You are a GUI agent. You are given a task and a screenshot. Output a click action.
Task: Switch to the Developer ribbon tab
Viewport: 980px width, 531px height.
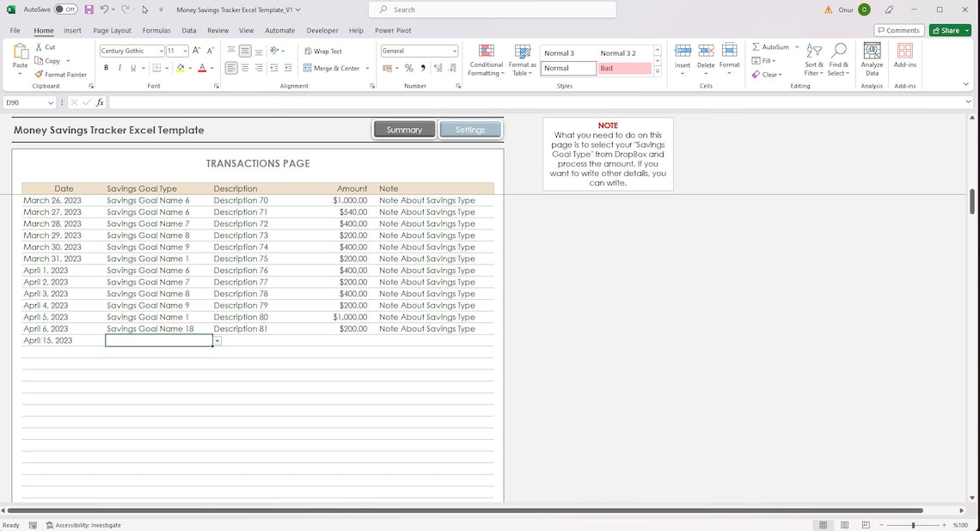(322, 30)
